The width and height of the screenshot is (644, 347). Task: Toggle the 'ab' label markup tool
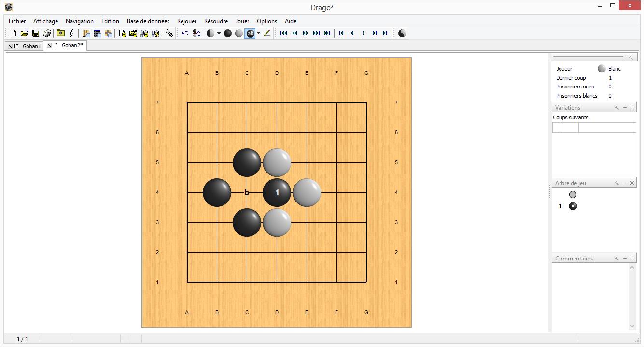click(x=250, y=33)
